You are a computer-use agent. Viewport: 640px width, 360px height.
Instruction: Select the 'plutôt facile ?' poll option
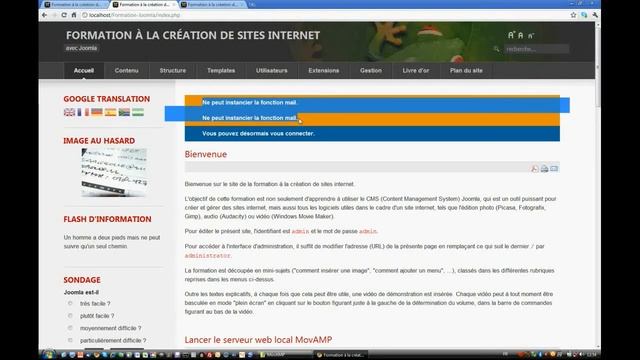click(x=70, y=316)
